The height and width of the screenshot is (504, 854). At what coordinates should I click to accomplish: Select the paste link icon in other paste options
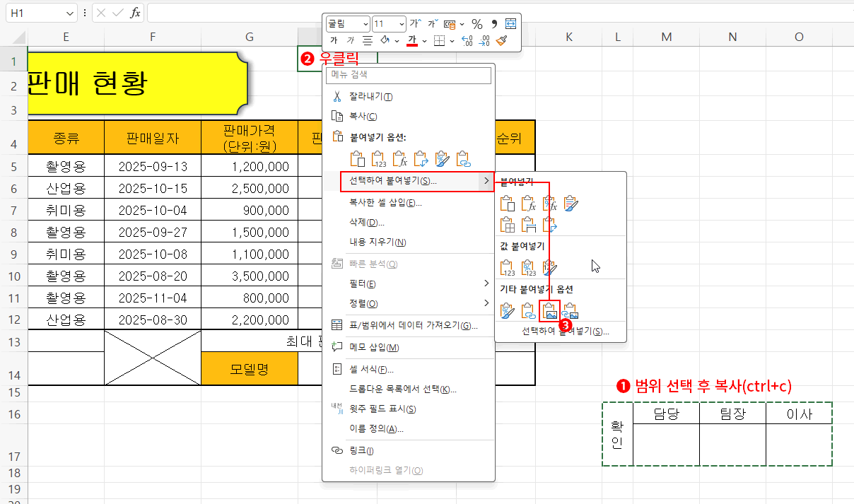(x=529, y=311)
